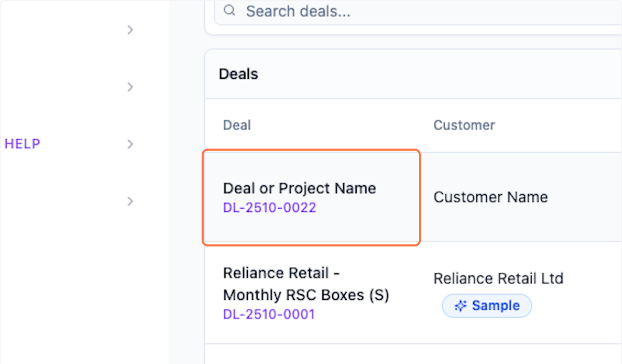Open deal ID DL-2510-0022
Image resolution: width=622 pixels, height=364 pixels.
pos(270,208)
